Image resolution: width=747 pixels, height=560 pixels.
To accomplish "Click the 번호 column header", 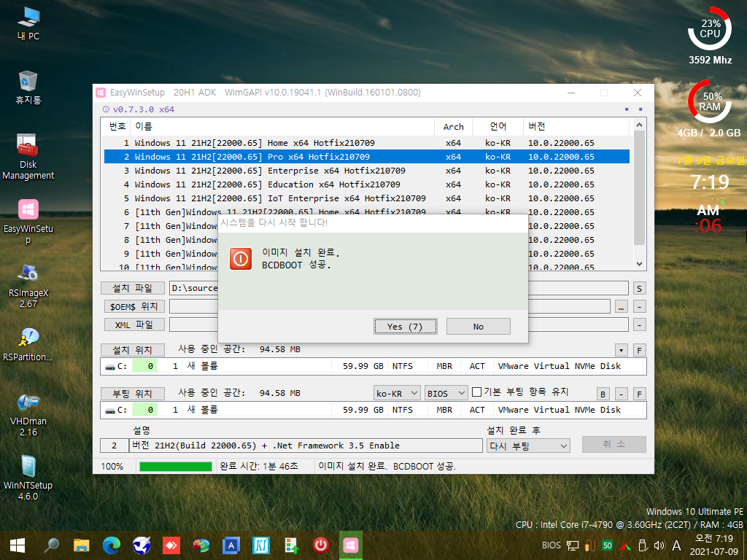I will click(x=116, y=126).
